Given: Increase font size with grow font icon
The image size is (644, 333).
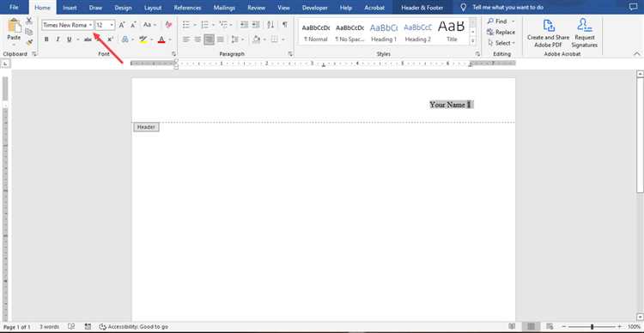Looking at the screenshot, I should point(122,25).
